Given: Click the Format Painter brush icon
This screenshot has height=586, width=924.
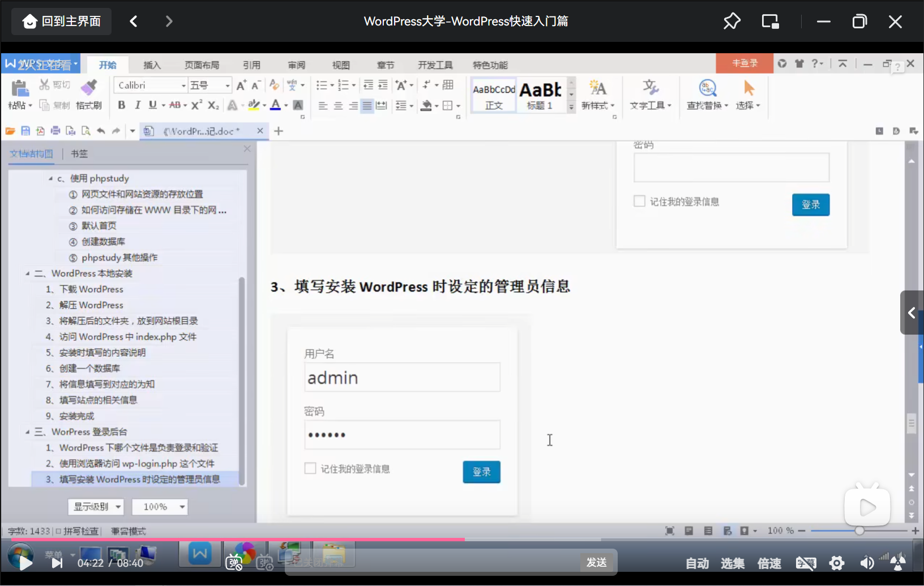Looking at the screenshot, I should click(89, 87).
